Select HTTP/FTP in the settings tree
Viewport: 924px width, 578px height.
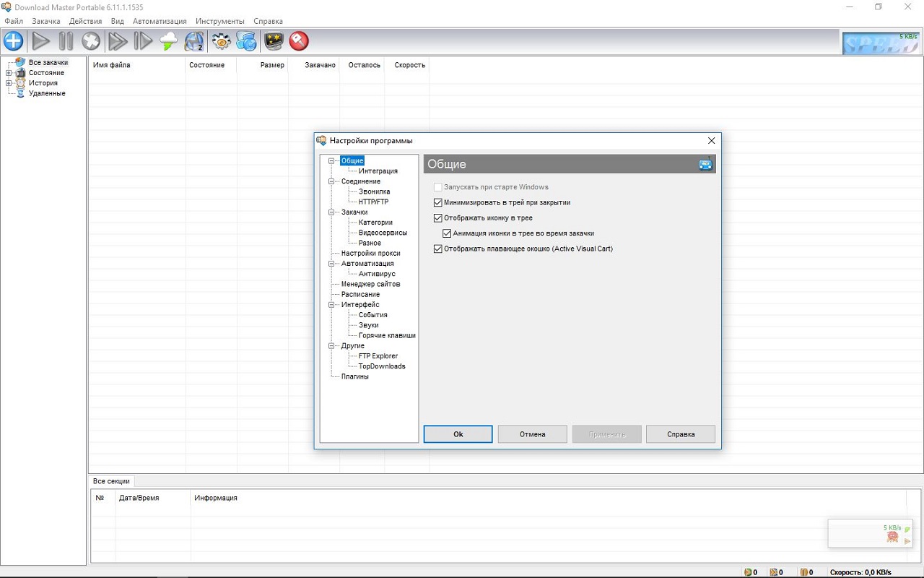373,202
